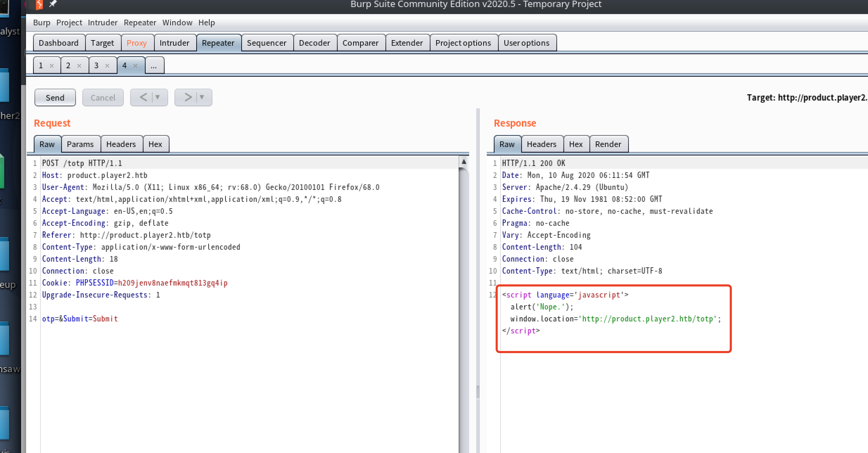Click the Burp Suite logo icon

click(x=39, y=4)
